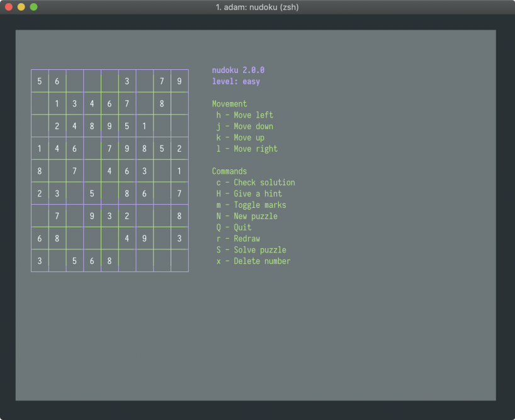Pick the 4 cell in the grid's second row
This screenshot has height=420, width=515.
point(92,104)
